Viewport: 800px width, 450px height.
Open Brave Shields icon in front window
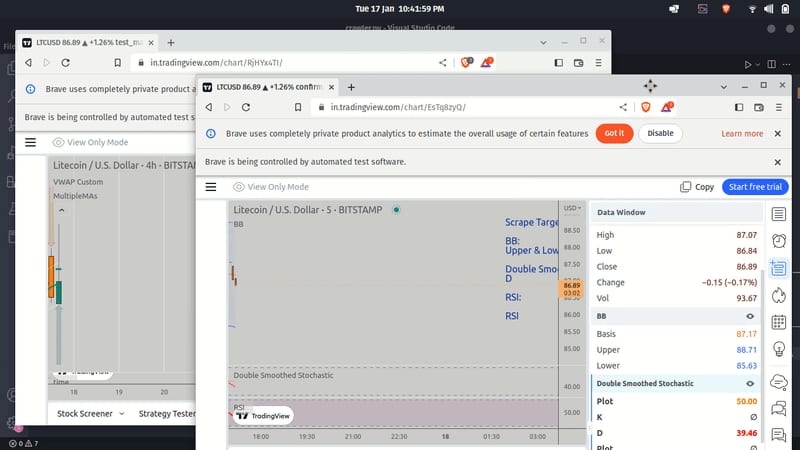coord(646,107)
